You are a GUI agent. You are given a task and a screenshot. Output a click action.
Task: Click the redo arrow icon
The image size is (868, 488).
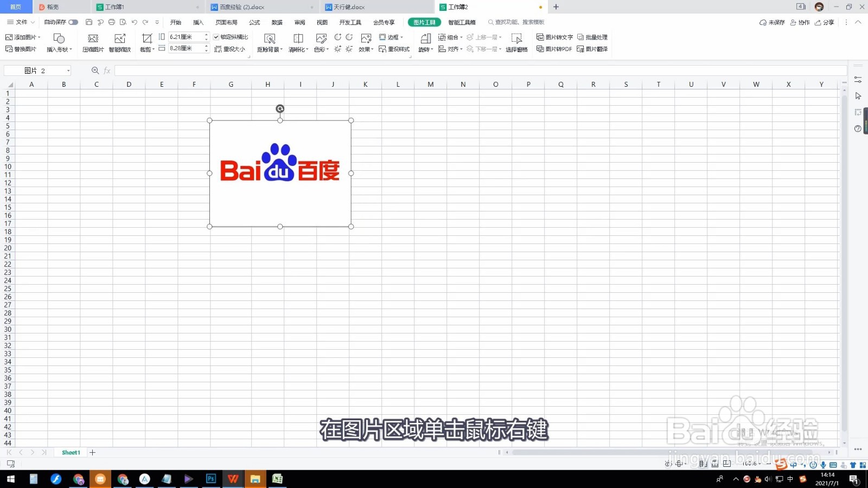click(145, 22)
